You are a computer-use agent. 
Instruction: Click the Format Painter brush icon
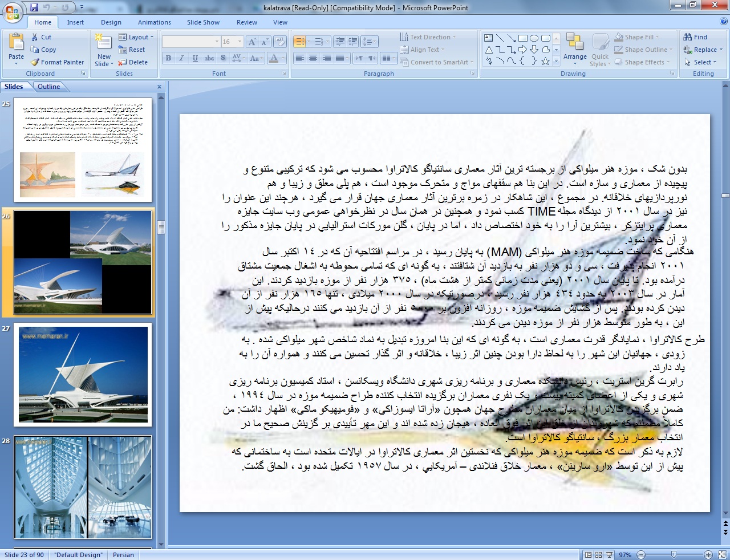point(35,62)
